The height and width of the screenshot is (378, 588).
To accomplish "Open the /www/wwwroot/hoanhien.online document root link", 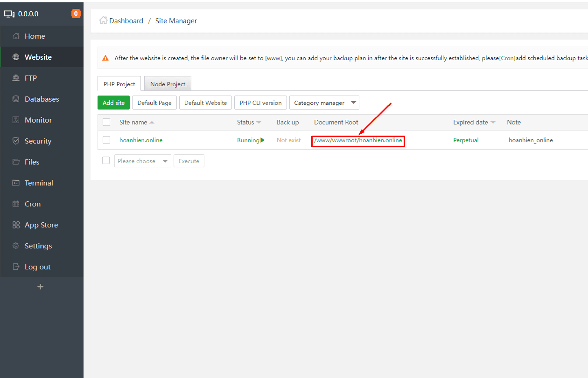I will coord(358,140).
